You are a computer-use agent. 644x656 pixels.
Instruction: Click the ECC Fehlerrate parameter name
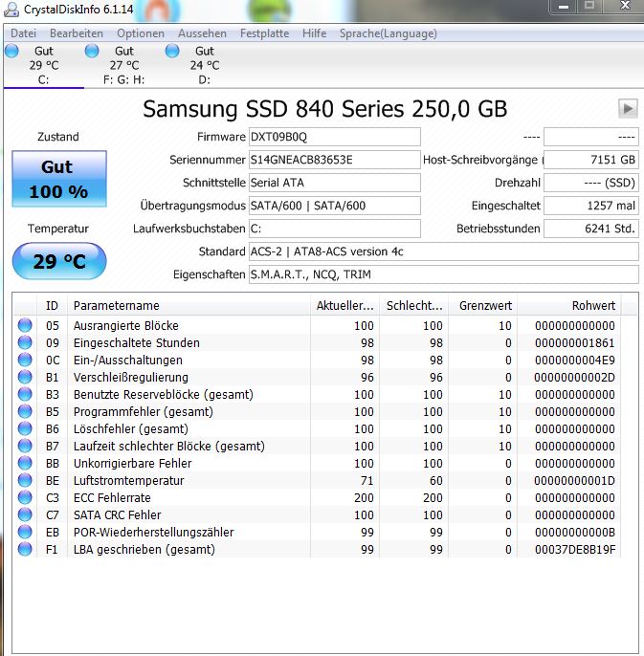pyautogui.click(x=112, y=497)
